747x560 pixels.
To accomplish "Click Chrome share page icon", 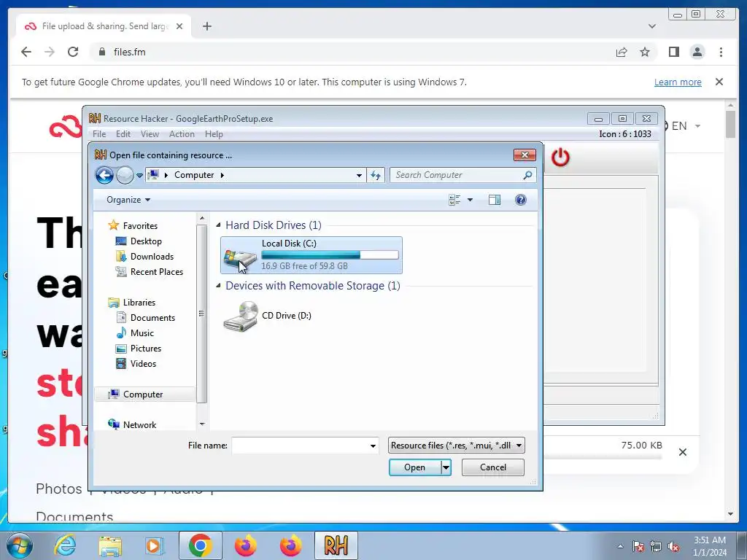I will [622, 52].
